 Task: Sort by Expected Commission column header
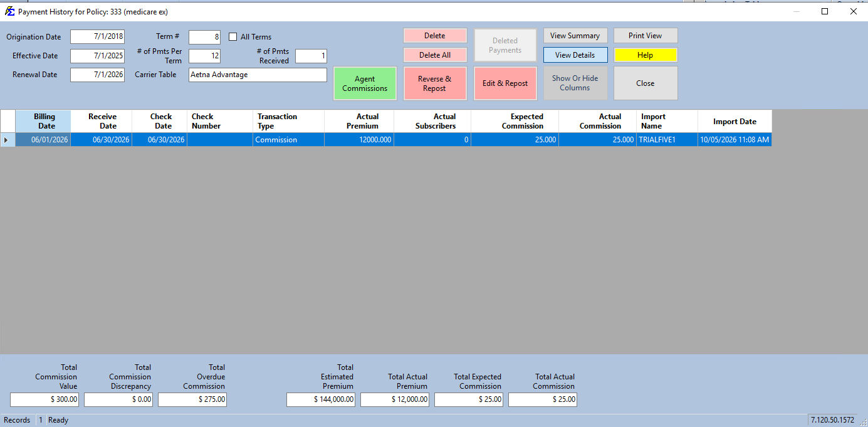click(x=515, y=122)
